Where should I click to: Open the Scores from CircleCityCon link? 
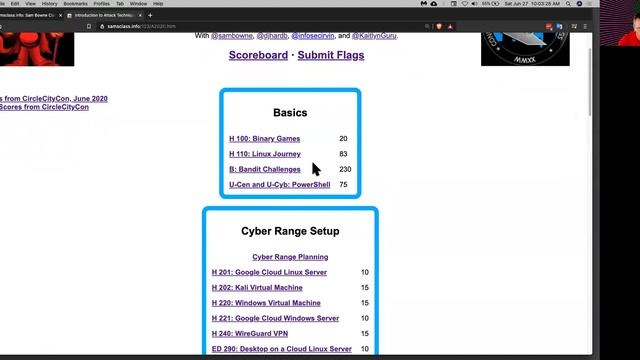click(44, 107)
